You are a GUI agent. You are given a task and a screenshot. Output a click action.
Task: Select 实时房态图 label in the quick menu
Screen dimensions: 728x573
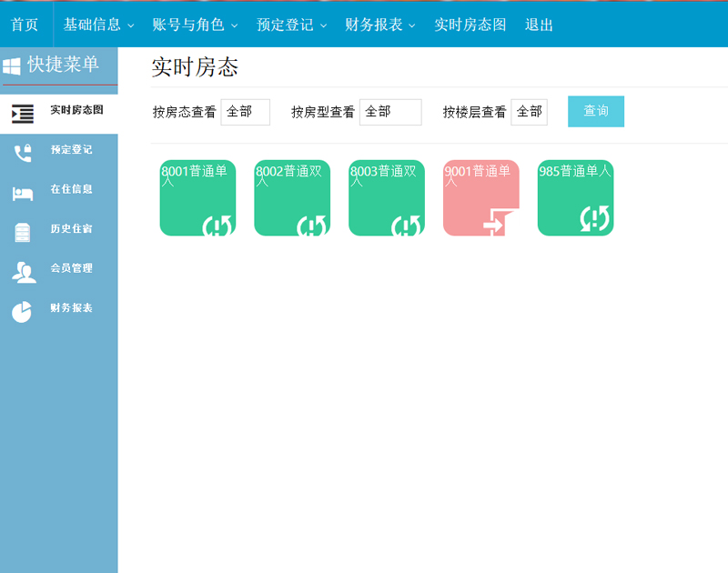coord(76,110)
